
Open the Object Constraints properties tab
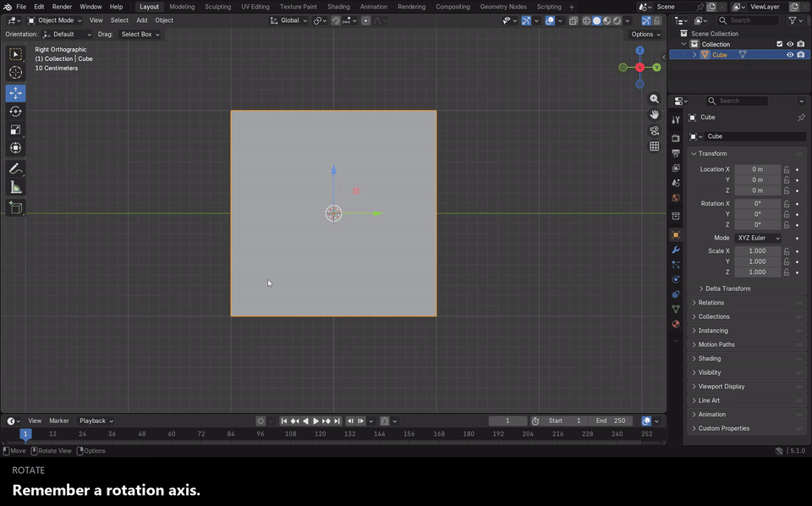676,294
